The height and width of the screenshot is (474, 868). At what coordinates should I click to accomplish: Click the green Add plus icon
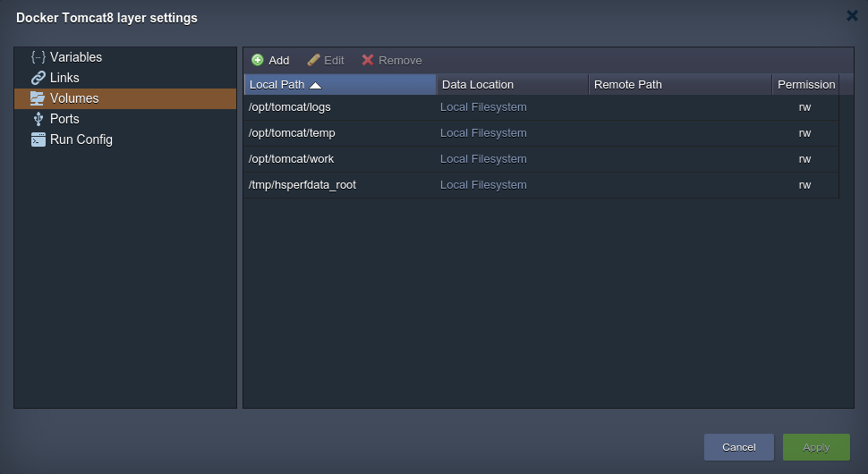pos(258,60)
